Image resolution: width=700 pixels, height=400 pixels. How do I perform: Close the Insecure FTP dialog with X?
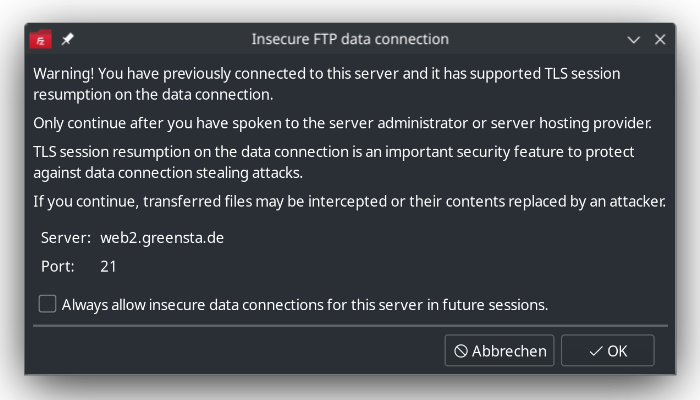pyautogui.click(x=660, y=39)
